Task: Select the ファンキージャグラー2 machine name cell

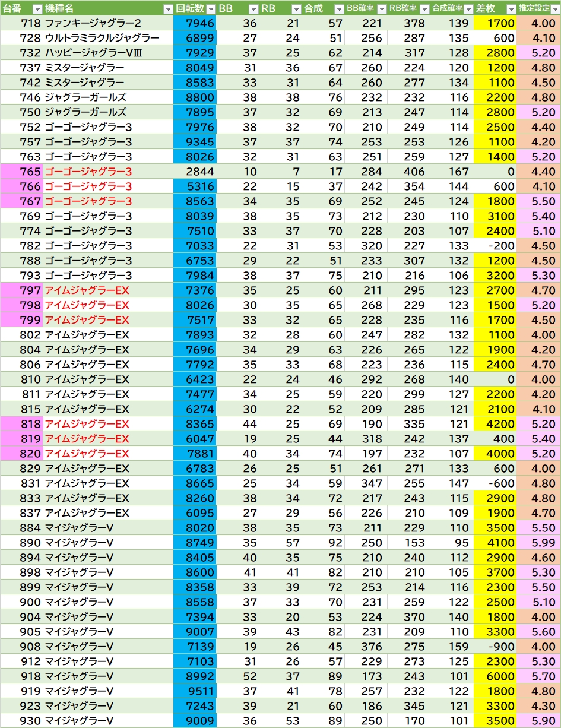Action: (x=108, y=23)
